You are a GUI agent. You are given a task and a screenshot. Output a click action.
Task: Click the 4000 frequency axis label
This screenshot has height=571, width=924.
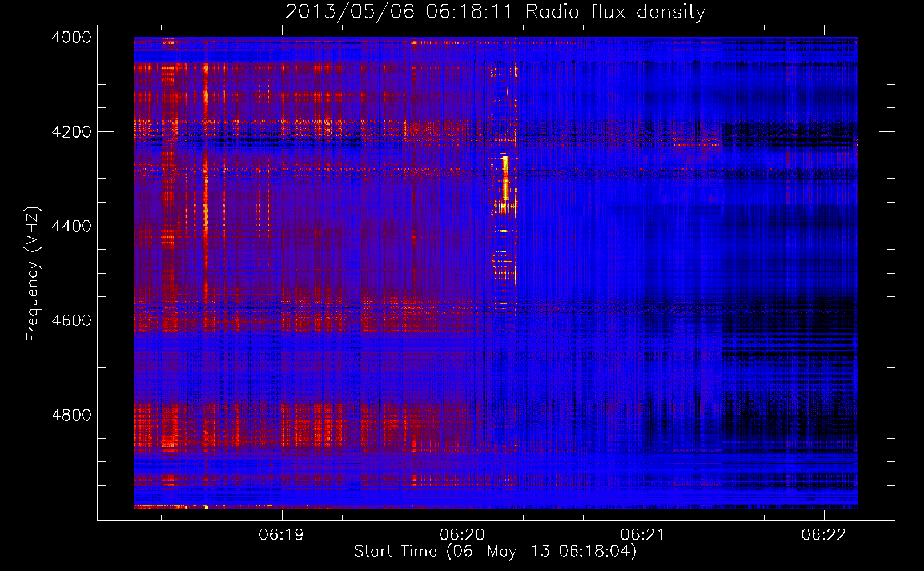coord(71,37)
